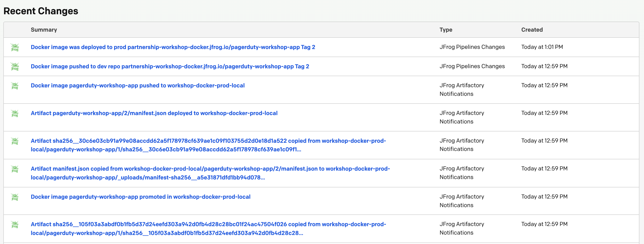Viewport: 644px width, 244px height.
Task: Open 'Docker image pushed to dev repo' change
Action: tap(170, 66)
